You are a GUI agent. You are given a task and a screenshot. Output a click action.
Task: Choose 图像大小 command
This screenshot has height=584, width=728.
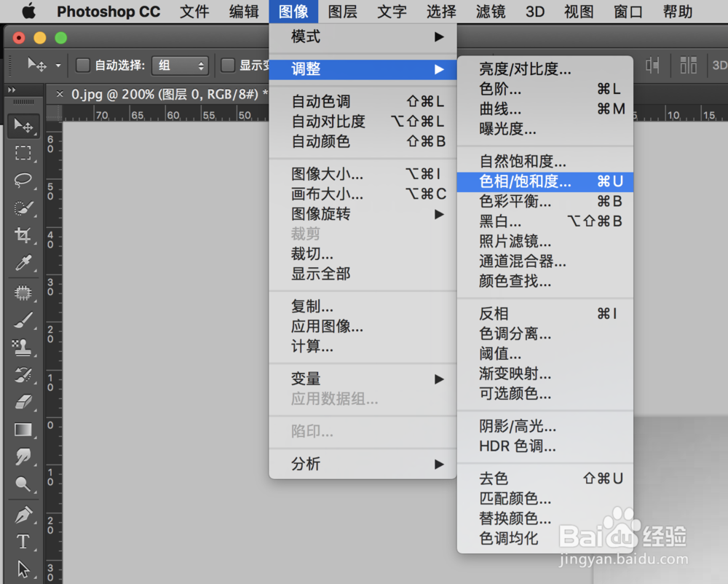click(363, 174)
